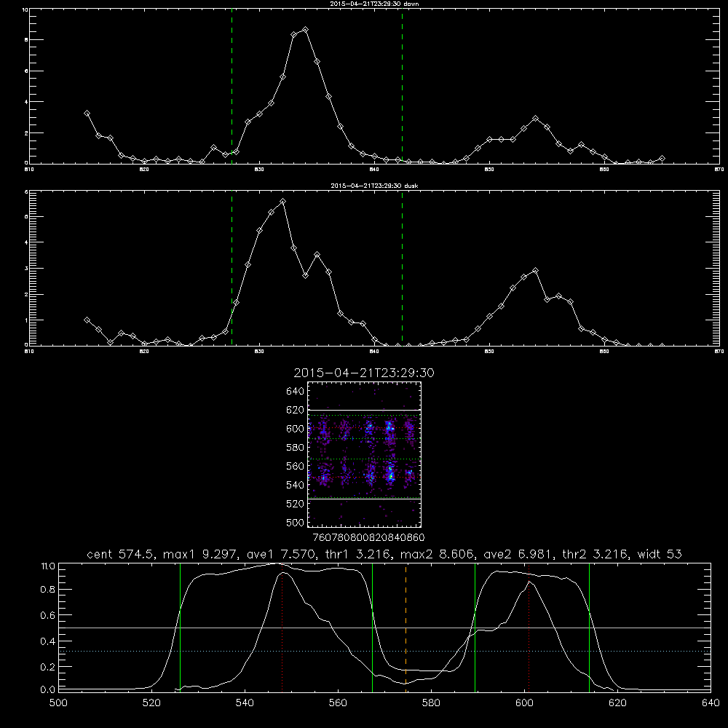This screenshot has width=728, height=728.
Task: Click the '580' label on image panel y-axis
Action: pos(296,447)
